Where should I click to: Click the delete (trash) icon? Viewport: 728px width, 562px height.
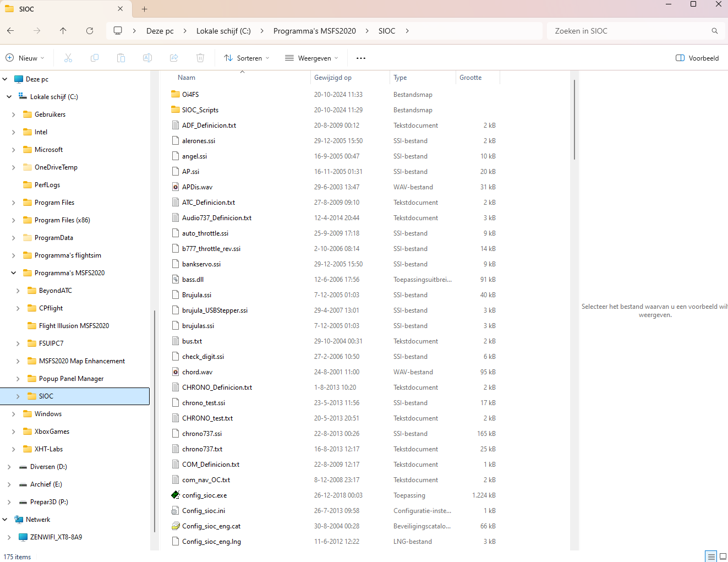(200, 57)
